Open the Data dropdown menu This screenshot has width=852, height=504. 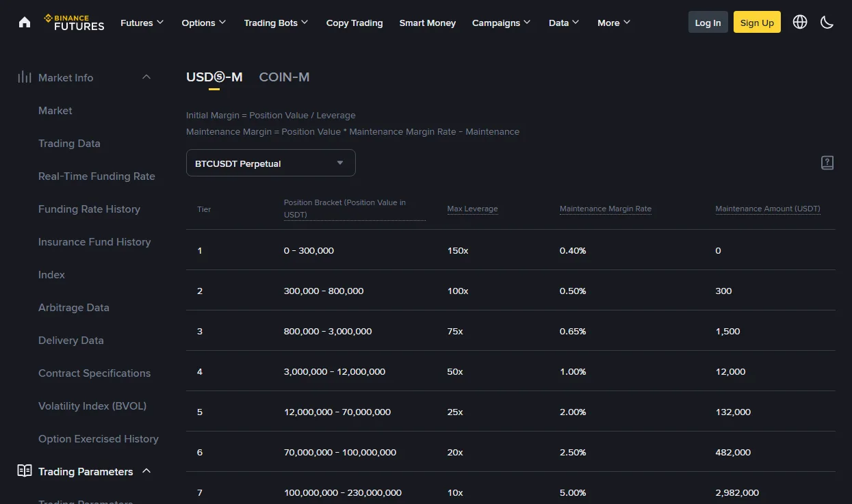pos(564,23)
